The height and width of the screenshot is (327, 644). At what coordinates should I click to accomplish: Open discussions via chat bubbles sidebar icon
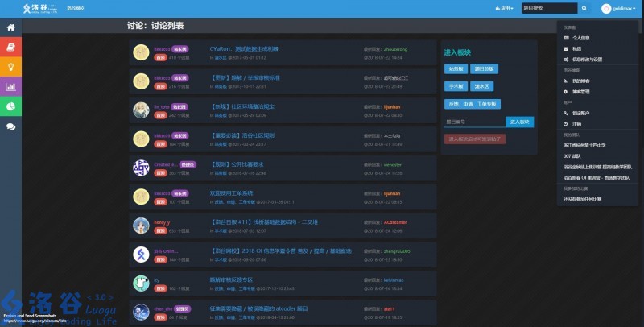coord(11,126)
